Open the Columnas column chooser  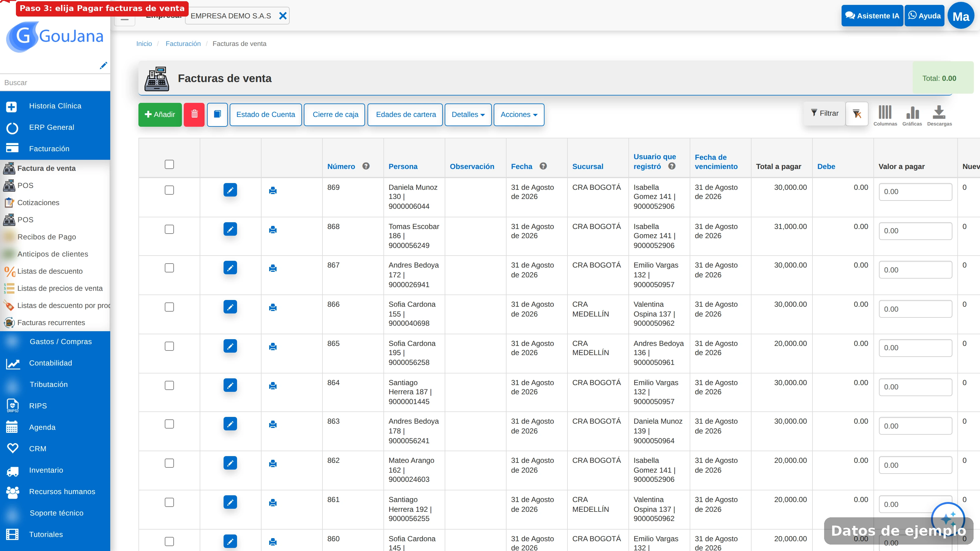coord(885,116)
